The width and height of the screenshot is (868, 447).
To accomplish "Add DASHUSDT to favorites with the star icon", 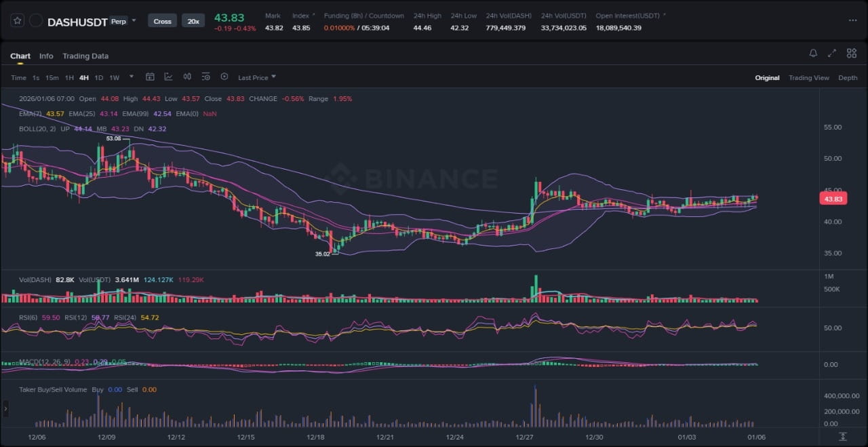I will [x=17, y=21].
